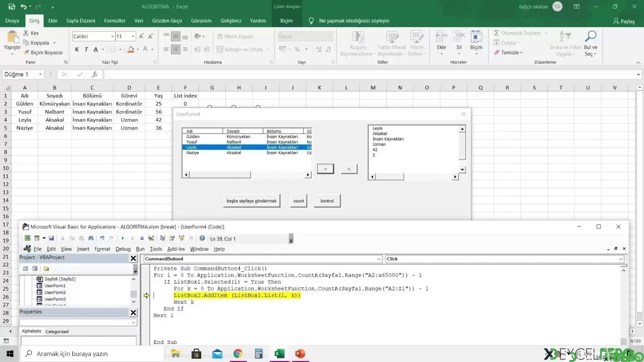Expand the Temizle dropdown in Düzenleme group
This screenshot has width=644, height=362.
click(x=521, y=53)
